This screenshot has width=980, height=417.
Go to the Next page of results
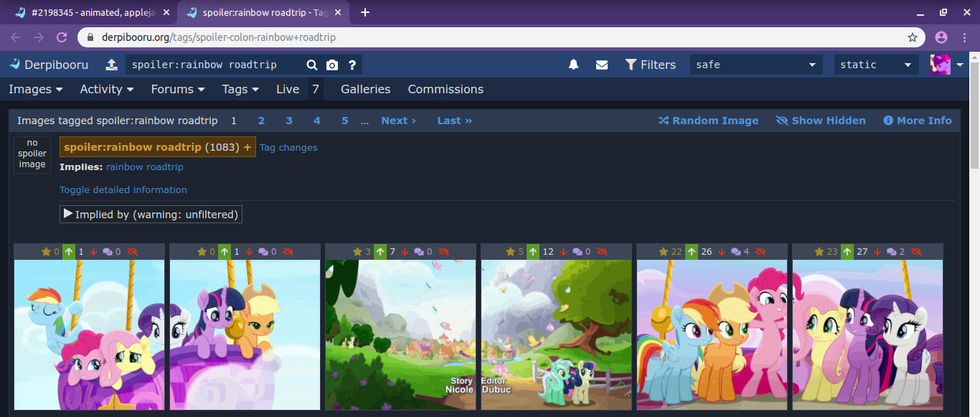(398, 121)
